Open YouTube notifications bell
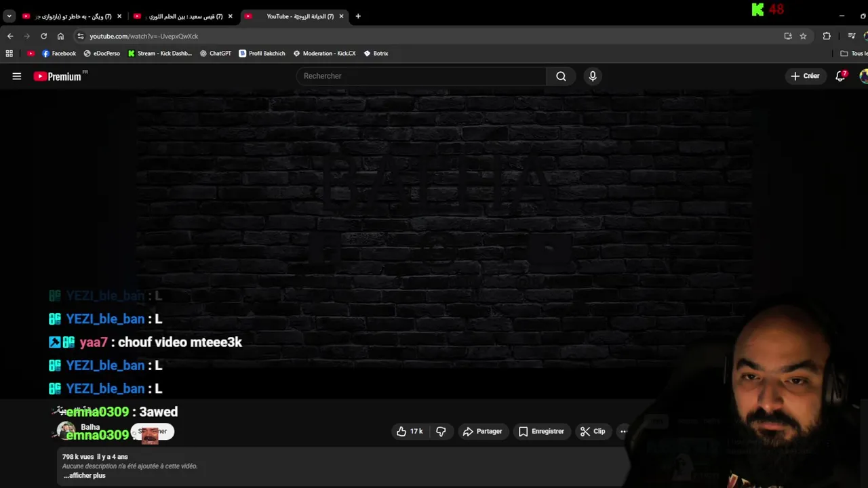Screen dimensions: 868x488 click(841, 76)
